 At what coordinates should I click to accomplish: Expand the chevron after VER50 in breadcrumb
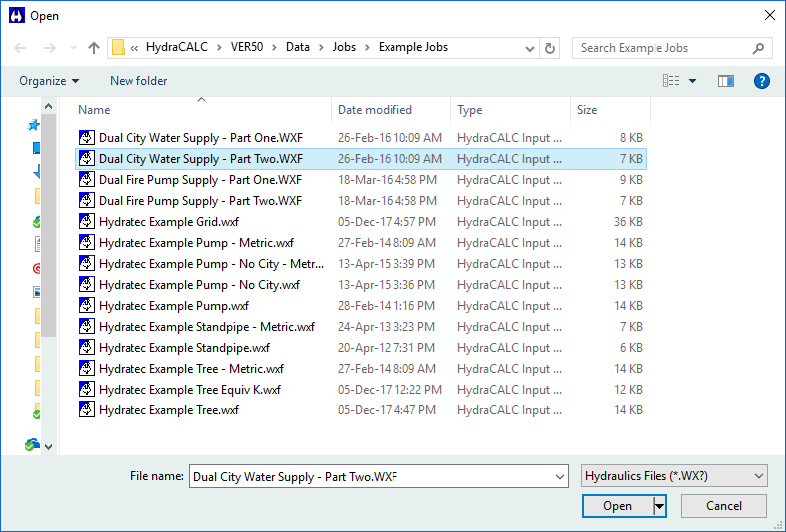pyautogui.click(x=274, y=48)
